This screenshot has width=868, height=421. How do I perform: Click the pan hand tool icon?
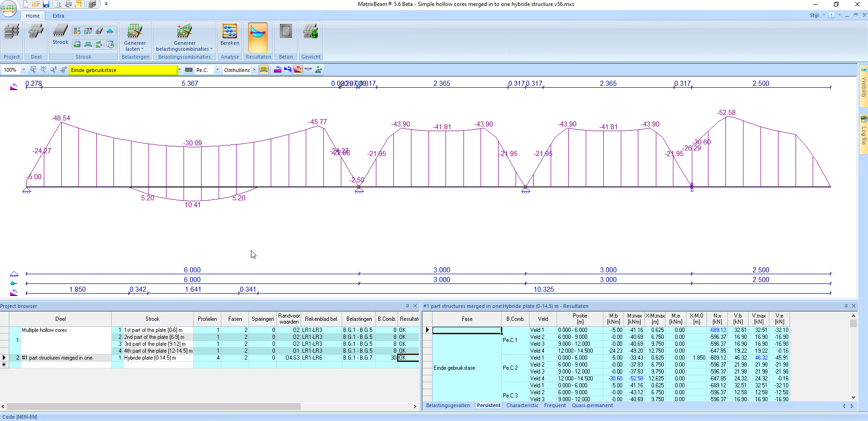coord(63,70)
